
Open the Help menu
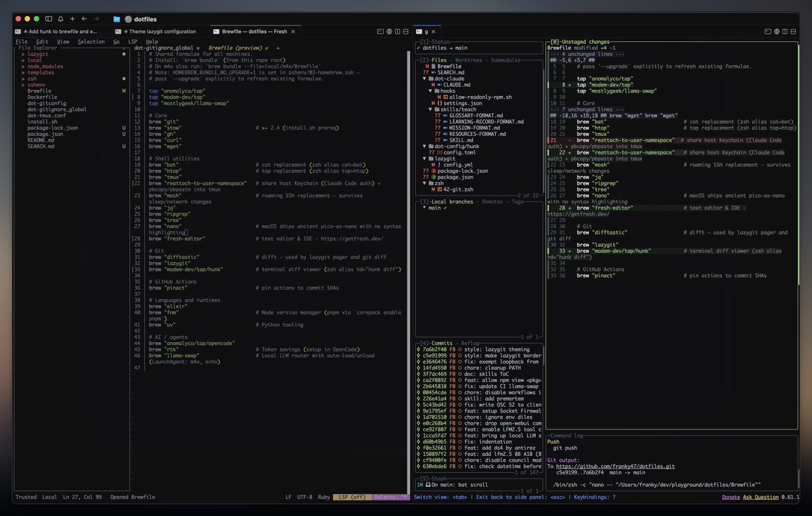point(152,41)
